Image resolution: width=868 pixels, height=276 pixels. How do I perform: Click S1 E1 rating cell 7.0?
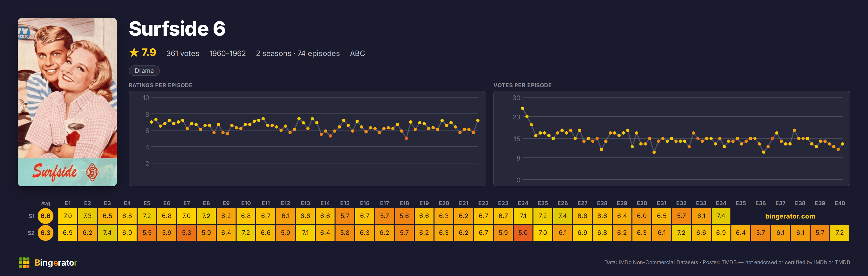(68, 216)
